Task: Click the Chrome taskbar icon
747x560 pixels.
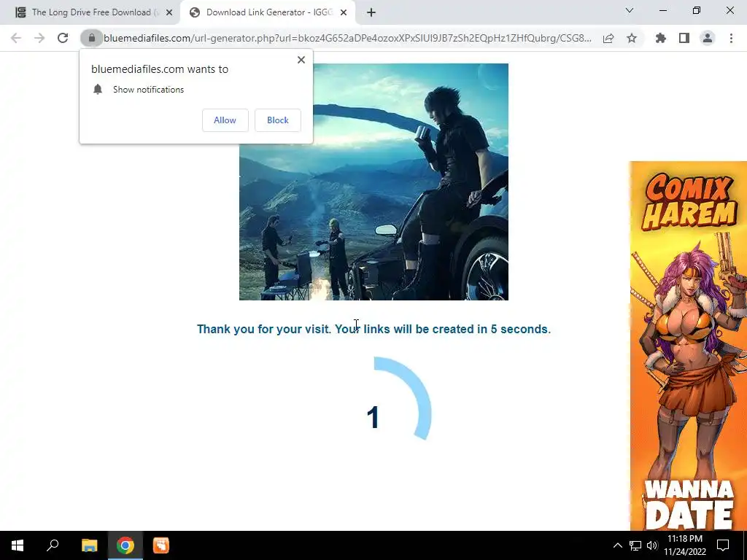Action: pyautogui.click(x=125, y=545)
